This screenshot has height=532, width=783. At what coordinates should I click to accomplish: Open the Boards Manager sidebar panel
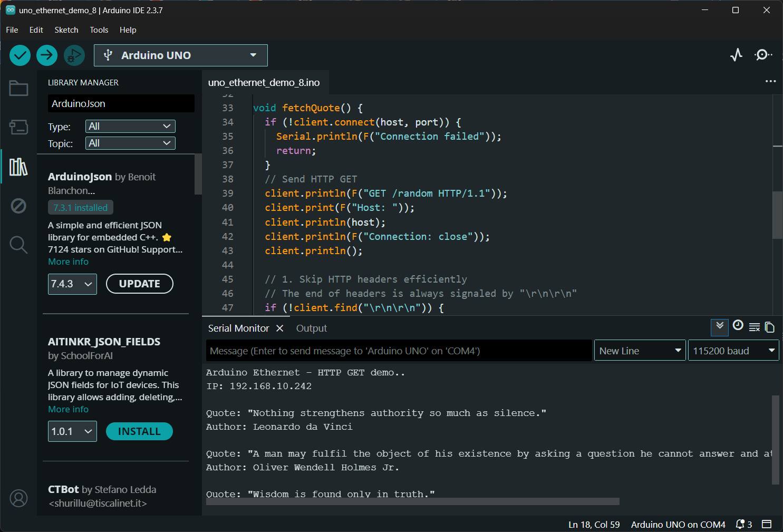(x=18, y=127)
